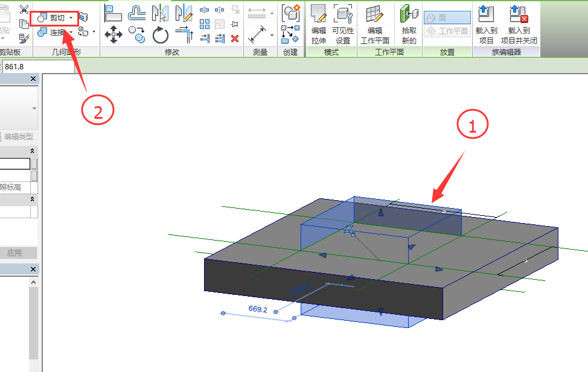Close the lower browser panel

click(x=33, y=270)
